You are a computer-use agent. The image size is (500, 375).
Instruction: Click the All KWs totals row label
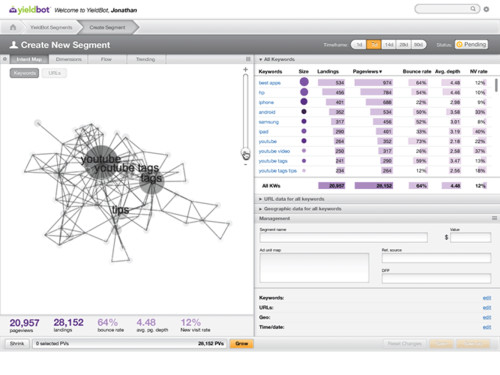pos(271,186)
